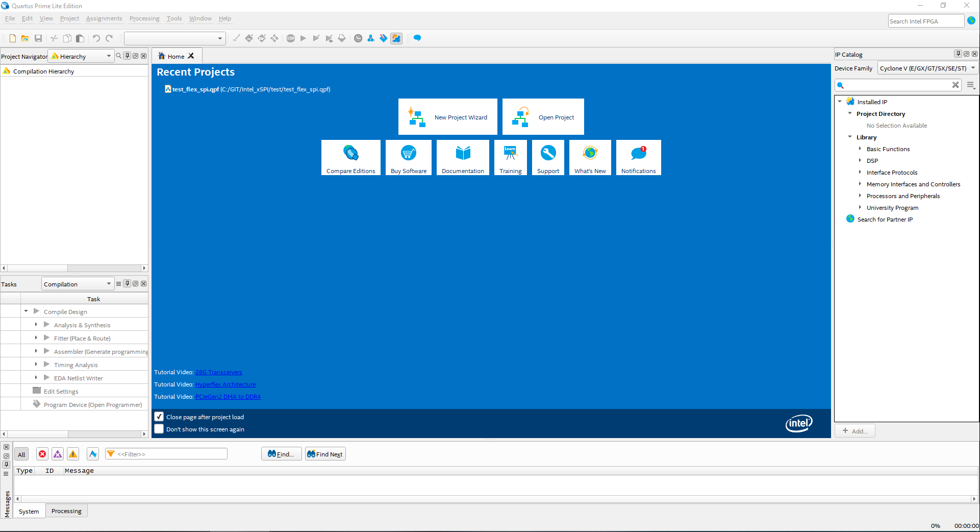
Task: Collapse the Compile Design task group
Action: [x=26, y=311]
